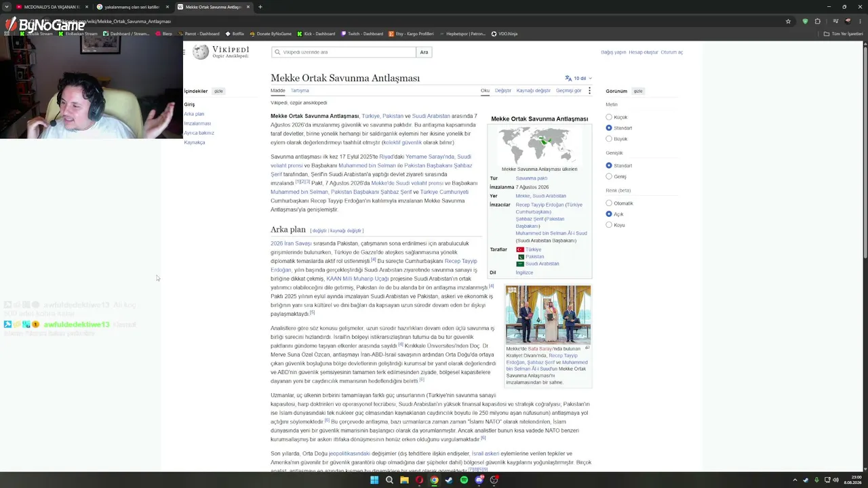Click the Hesap oluştur link
This screenshot has width=868, height=488.
(644, 52)
